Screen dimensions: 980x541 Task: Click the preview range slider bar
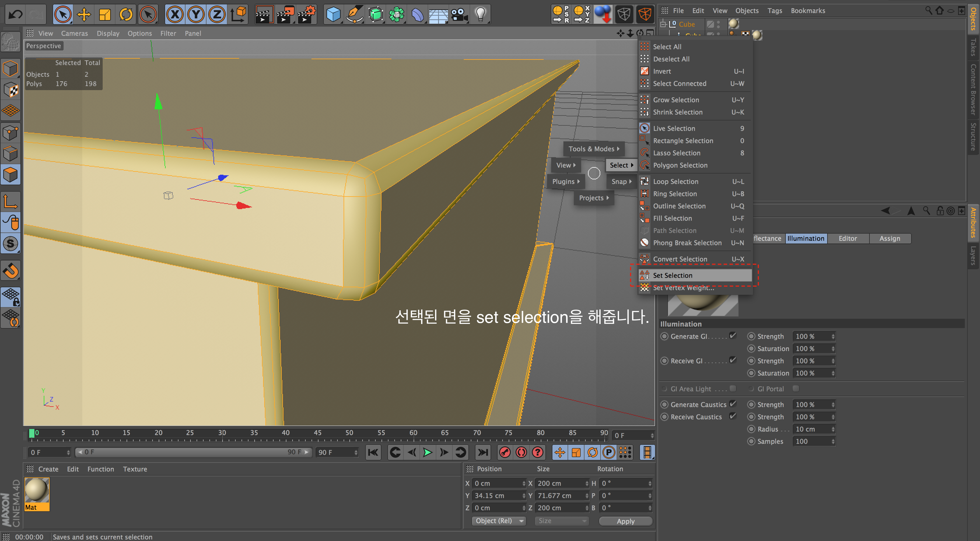194,452
